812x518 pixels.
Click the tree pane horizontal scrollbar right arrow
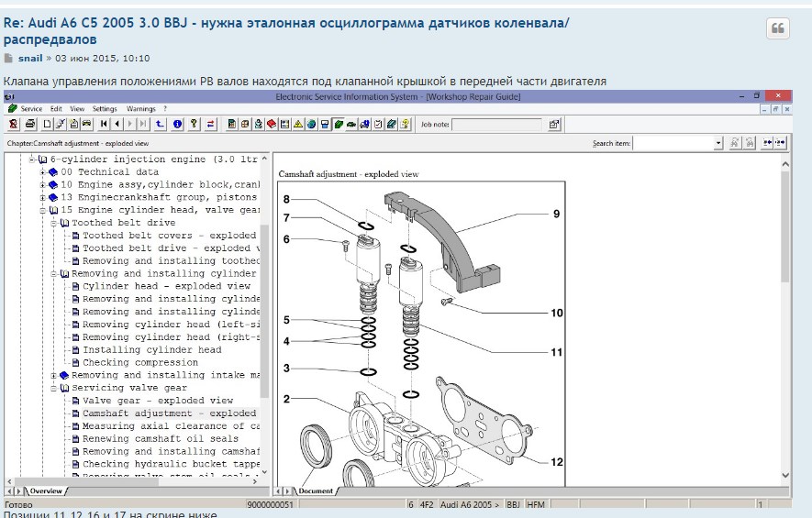[254, 481]
